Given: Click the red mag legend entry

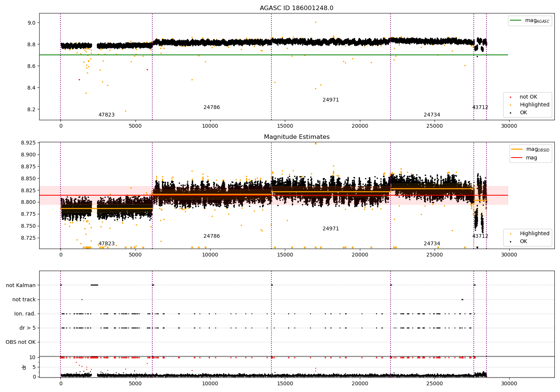Looking at the screenshot, I should pos(525,158).
